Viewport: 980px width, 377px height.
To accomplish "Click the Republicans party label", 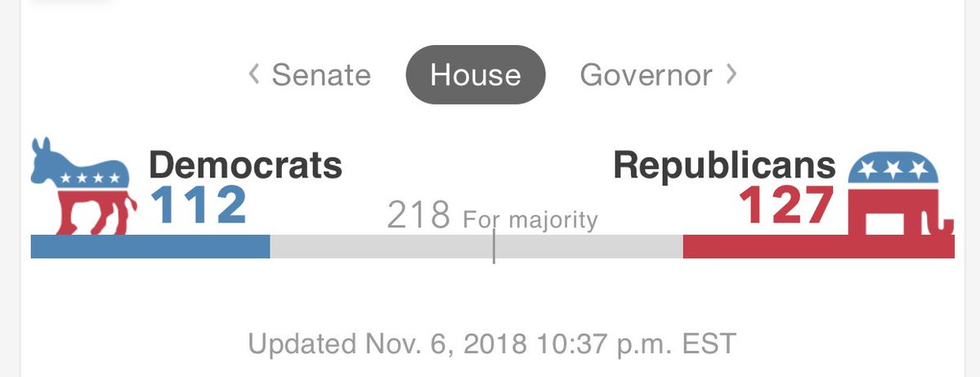I will click(724, 166).
